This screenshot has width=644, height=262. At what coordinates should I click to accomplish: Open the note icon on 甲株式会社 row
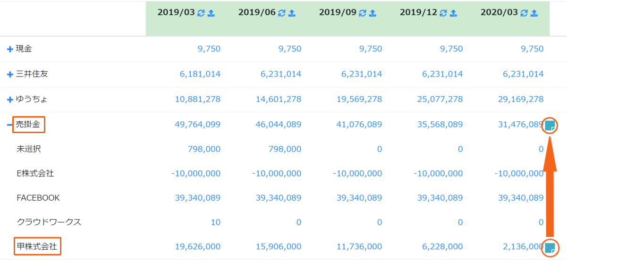pos(550,247)
